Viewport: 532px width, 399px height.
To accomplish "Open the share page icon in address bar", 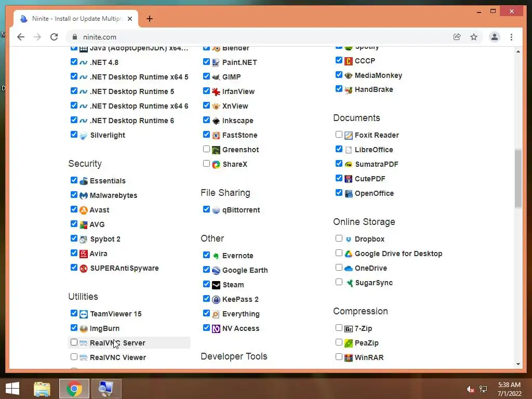I will pyautogui.click(x=457, y=37).
